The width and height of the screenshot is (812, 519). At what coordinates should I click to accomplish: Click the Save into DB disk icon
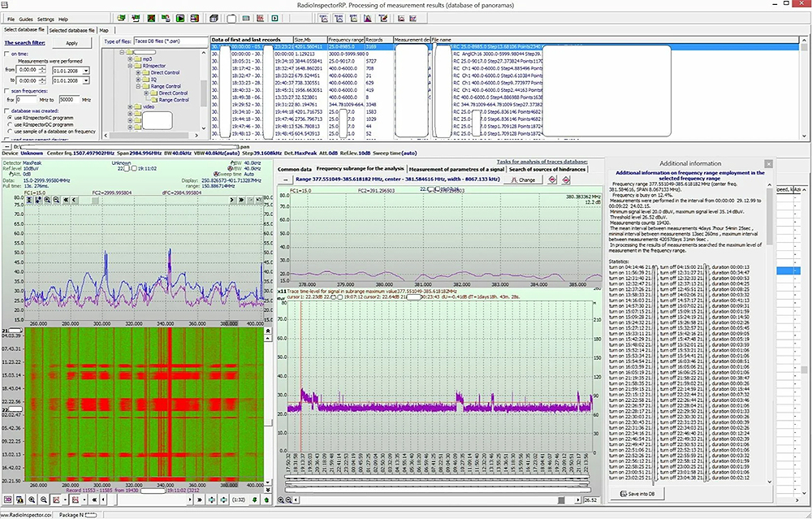(x=624, y=493)
